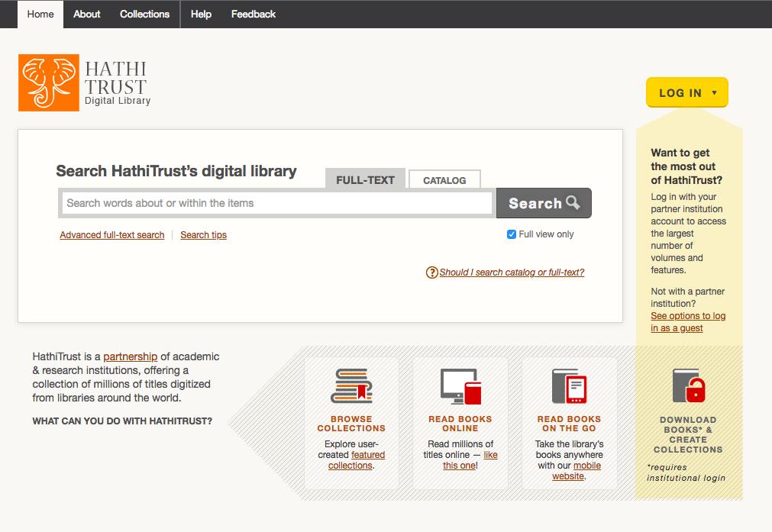
Task: Uncheck the Full view only checkbox
Action: tap(512, 234)
